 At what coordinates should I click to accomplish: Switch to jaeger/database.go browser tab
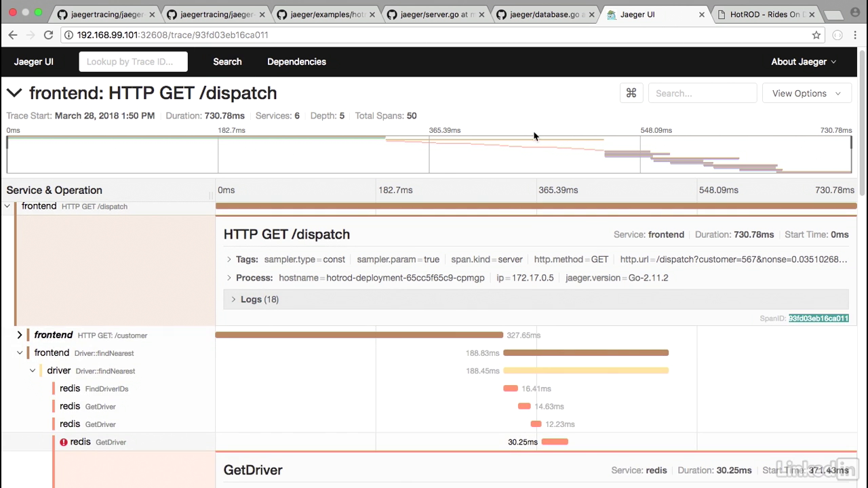(x=546, y=14)
